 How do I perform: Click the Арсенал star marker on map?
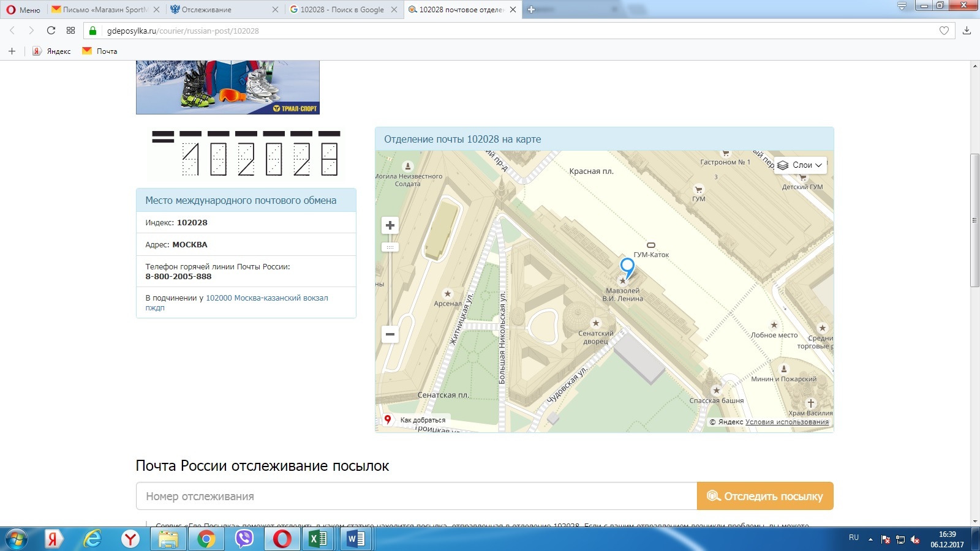coord(448,294)
